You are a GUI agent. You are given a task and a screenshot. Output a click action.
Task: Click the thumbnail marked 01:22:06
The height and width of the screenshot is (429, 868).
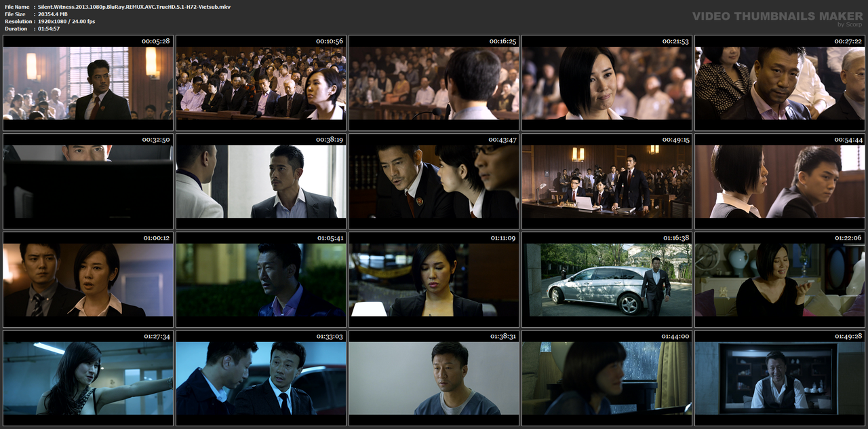point(780,280)
